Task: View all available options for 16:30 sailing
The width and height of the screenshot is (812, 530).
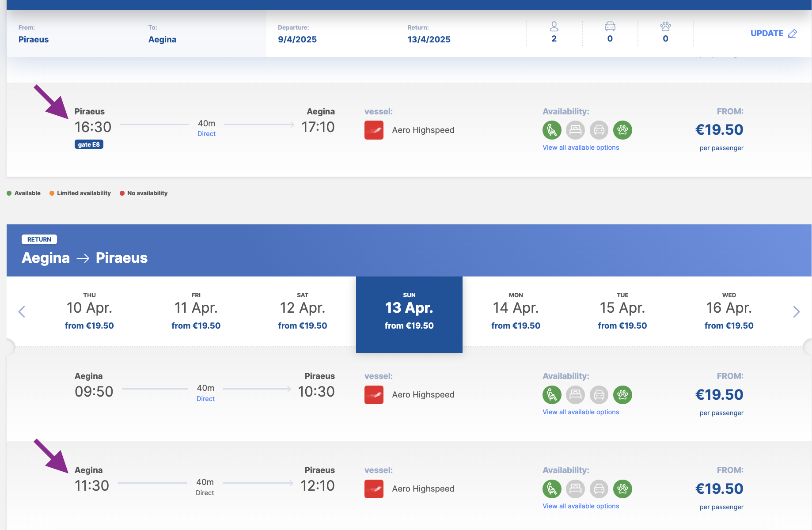Action: [581, 148]
